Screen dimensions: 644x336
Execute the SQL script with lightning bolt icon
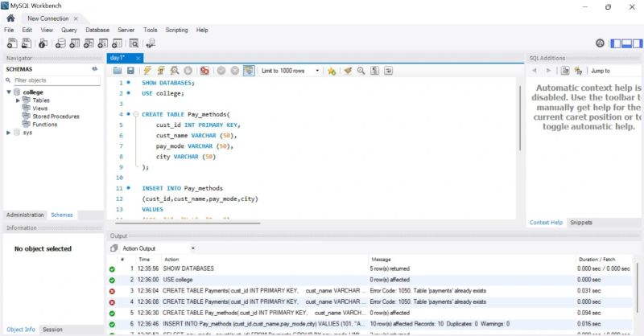pyautogui.click(x=147, y=71)
